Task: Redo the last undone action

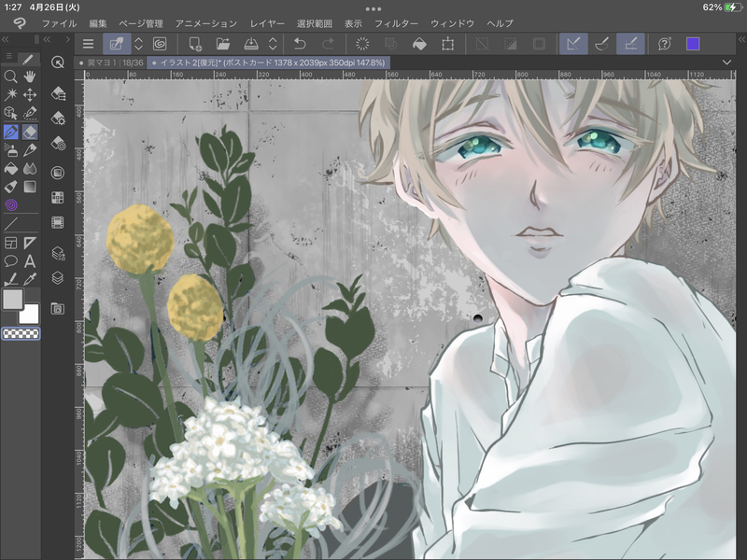Action: [329, 44]
